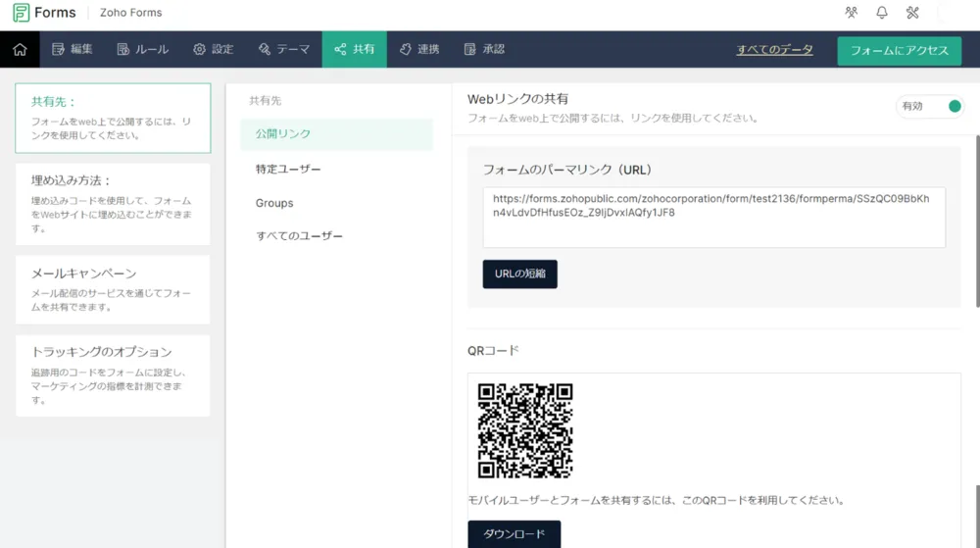Open the 連携 (integrations) tab
The image size is (980, 548).
point(419,49)
